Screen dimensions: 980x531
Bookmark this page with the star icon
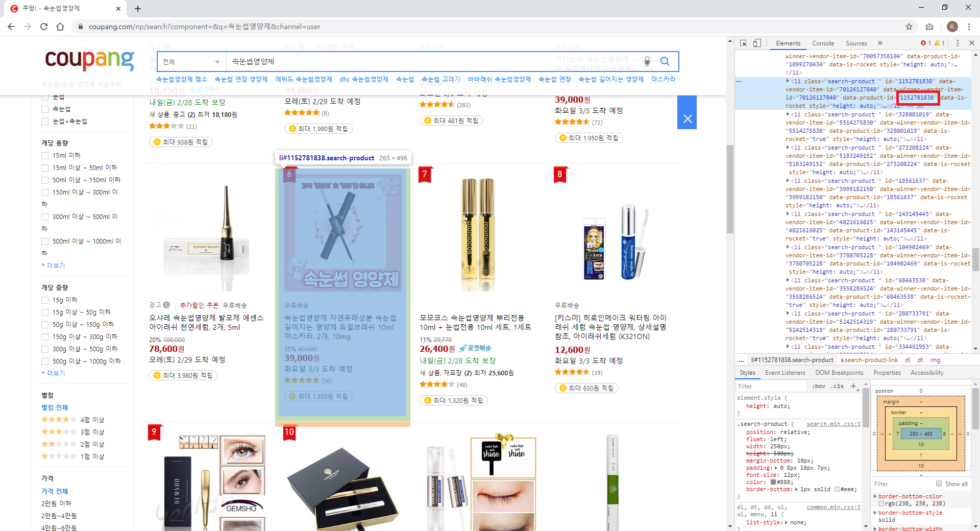coord(909,27)
